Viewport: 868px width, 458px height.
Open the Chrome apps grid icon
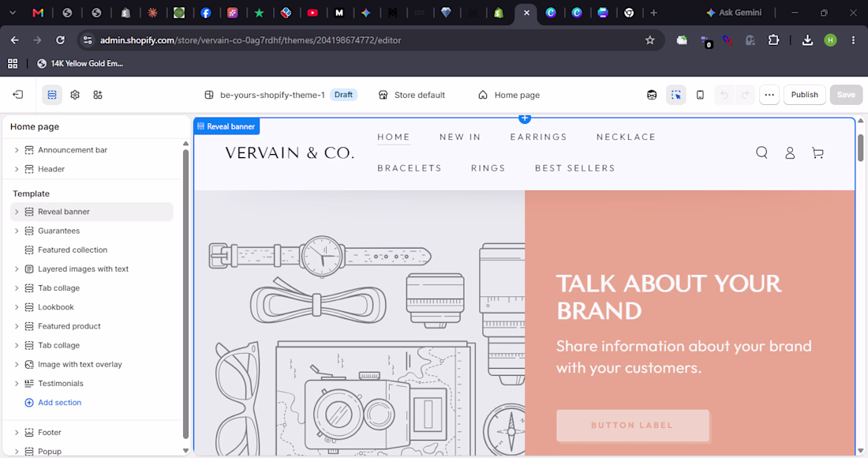(x=12, y=64)
